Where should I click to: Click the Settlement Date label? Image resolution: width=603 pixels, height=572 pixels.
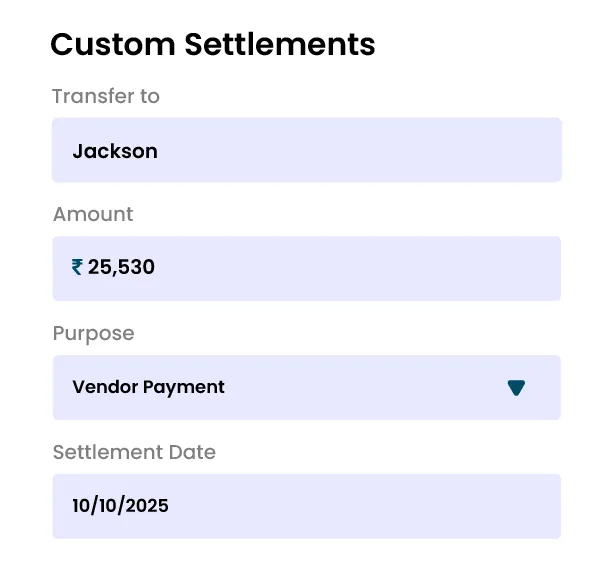134,452
